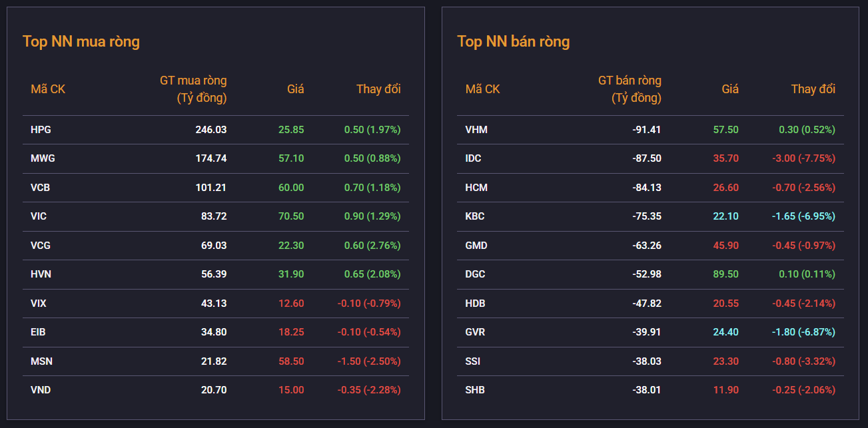Image resolution: width=868 pixels, height=428 pixels.
Task: Click SSI net sell value -38.03
Action: 647,361
